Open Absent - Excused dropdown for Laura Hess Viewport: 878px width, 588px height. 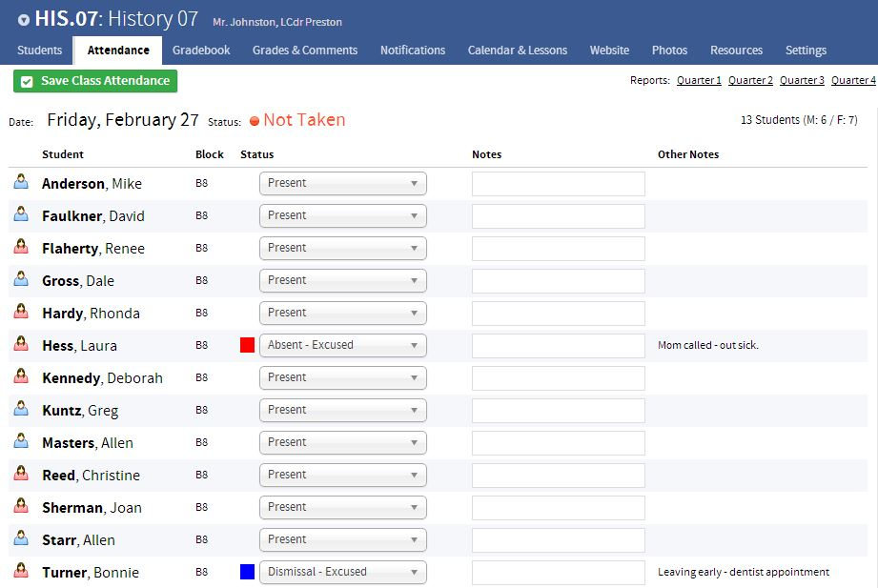coord(342,346)
